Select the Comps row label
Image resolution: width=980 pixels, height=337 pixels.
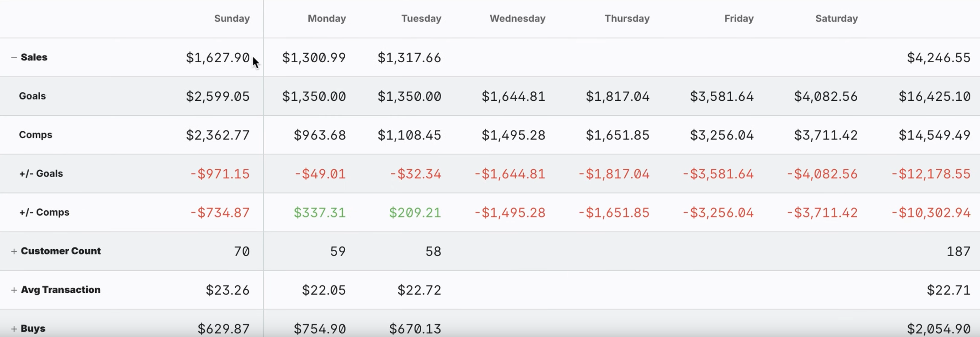(35, 135)
